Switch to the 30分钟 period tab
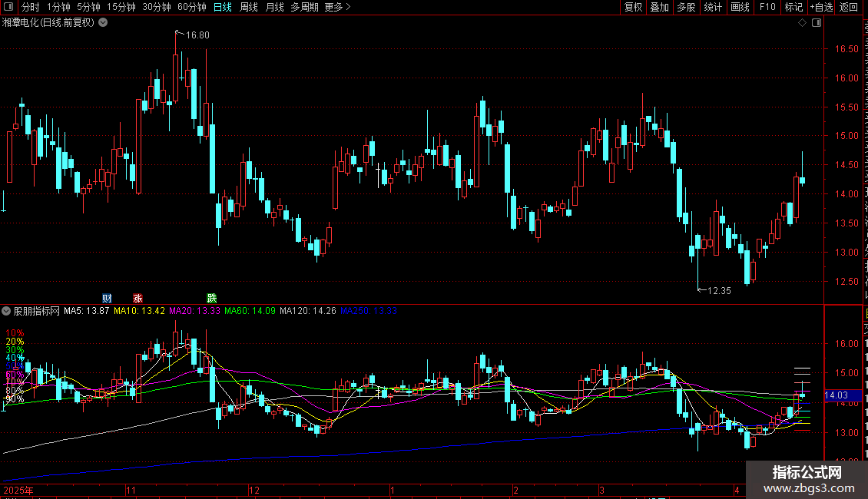Screen dimensions: 868x499 coord(157,7)
